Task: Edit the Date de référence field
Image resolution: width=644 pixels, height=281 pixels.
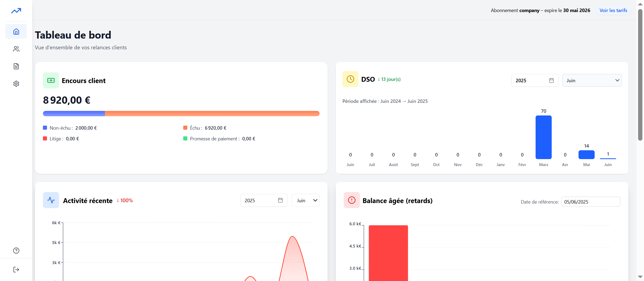Action: 591,202
